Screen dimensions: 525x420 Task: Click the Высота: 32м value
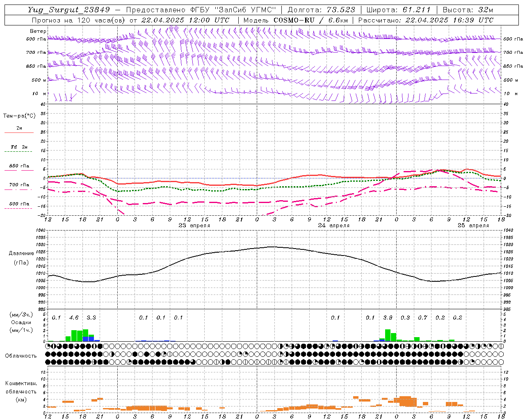pos(468,10)
